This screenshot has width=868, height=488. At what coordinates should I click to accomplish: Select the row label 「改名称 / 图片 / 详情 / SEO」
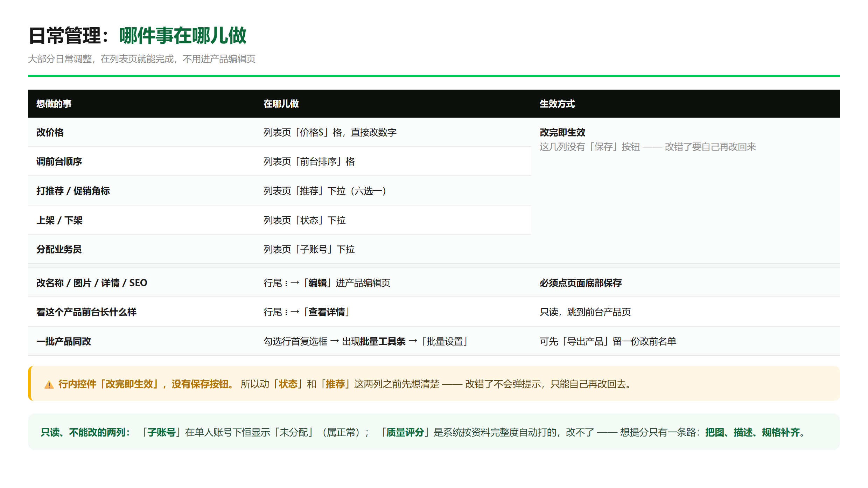[x=92, y=283]
